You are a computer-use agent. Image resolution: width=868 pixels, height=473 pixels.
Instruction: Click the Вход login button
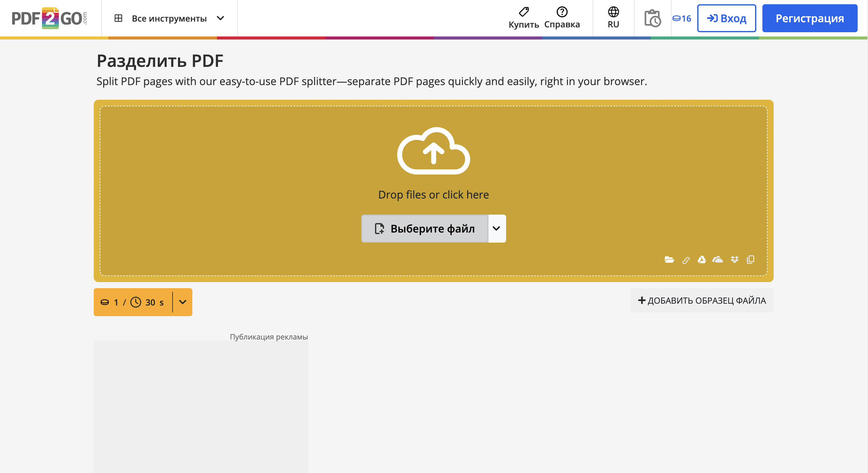[x=726, y=18]
